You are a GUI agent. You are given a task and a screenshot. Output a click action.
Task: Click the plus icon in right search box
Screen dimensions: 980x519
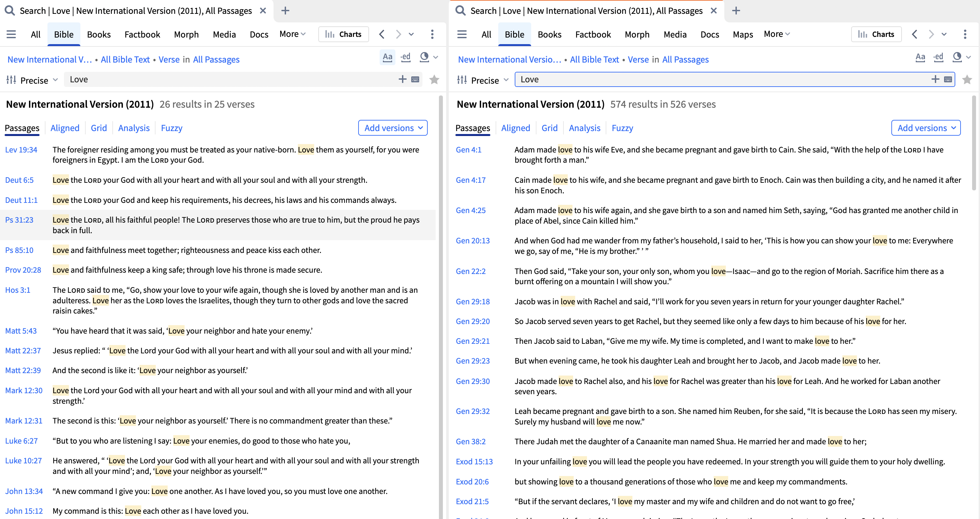pos(935,79)
